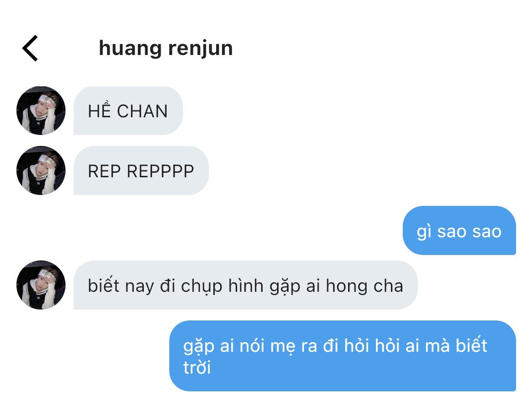Viewport: 532px width, 400px height.
Task: Tap the avatar beside the REP REPPPP message
Action: coord(41,170)
